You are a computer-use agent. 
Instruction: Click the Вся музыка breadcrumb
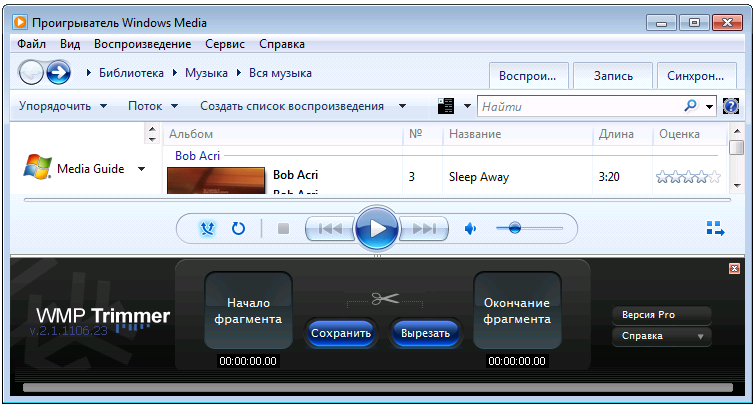[280, 73]
